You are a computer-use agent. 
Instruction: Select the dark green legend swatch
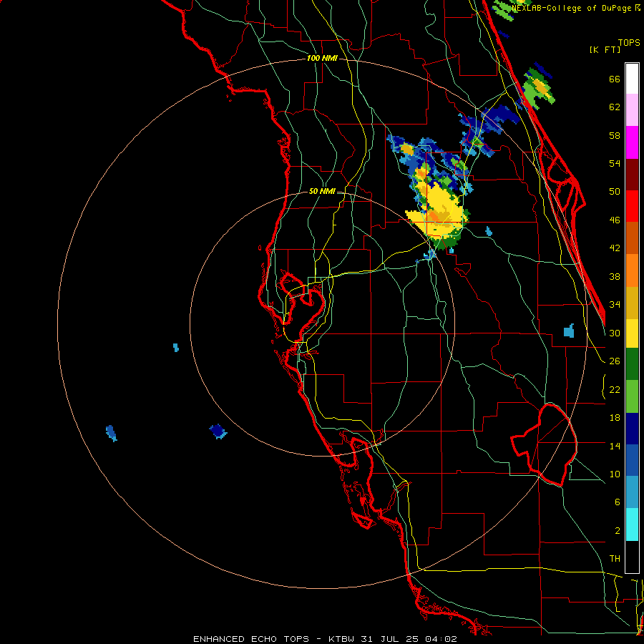tap(632, 364)
